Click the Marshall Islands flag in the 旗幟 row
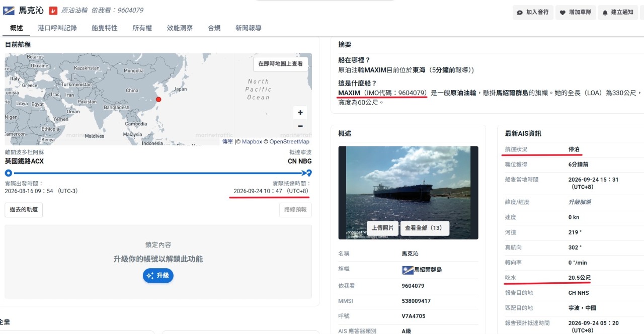 [x=408, y=270]
